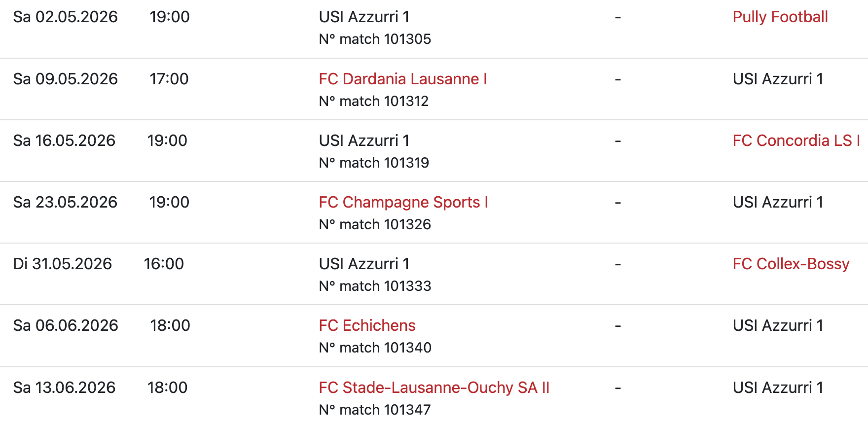Open the FC Collex-Bossy team link
The image size is (868, 423).
point(791,264)
